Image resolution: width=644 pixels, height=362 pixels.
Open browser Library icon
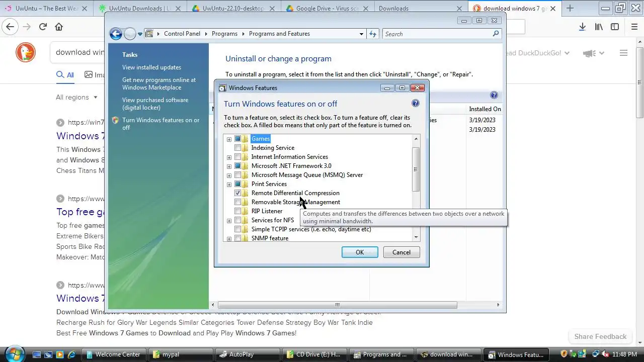pyautogui.click(x=599, y=27)
